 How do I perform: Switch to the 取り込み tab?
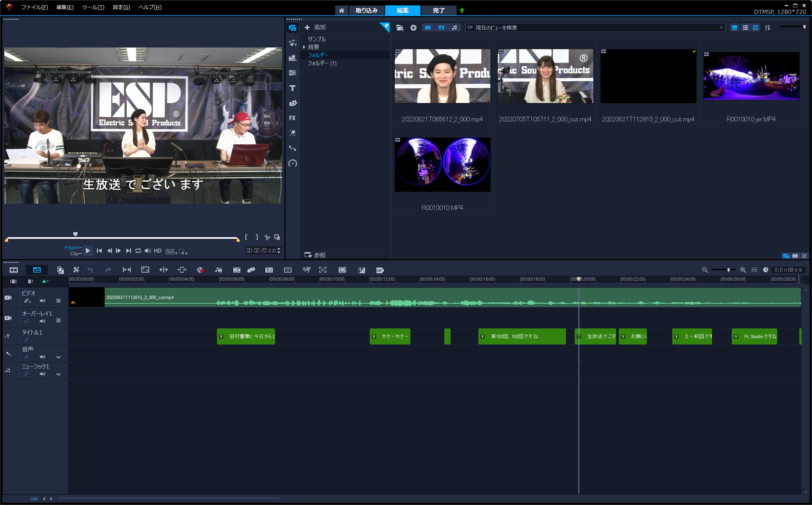[x=366, y=10]
